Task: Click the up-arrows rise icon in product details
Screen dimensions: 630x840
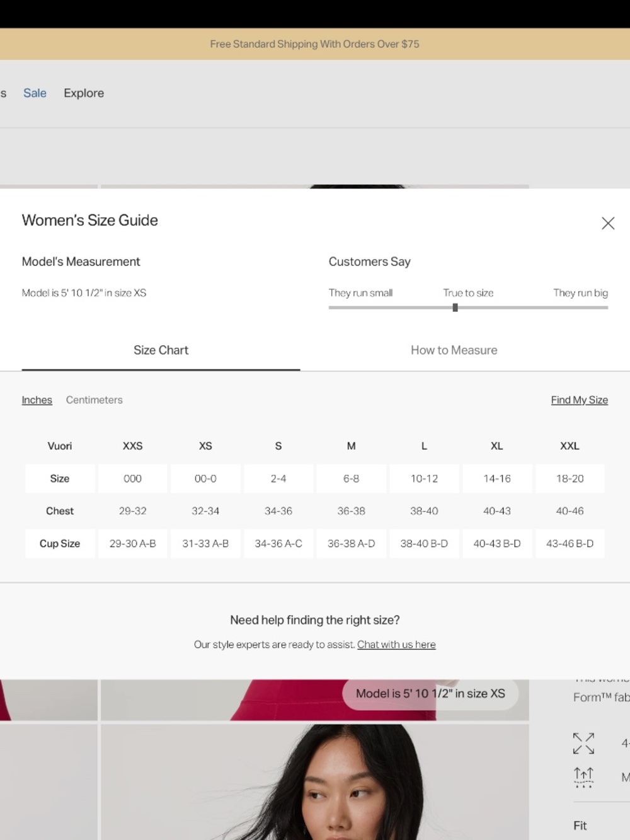Action: (x=583, y=777)
